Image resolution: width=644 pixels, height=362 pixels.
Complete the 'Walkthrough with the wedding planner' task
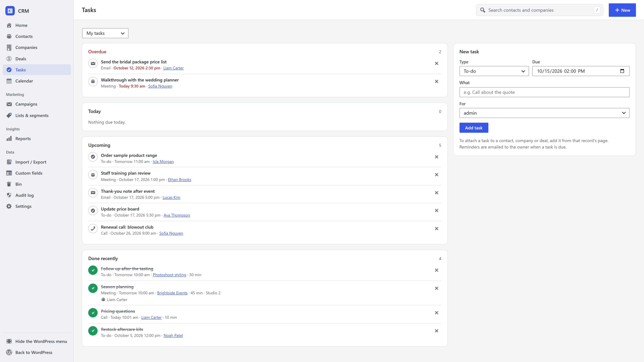coord(93,81)
